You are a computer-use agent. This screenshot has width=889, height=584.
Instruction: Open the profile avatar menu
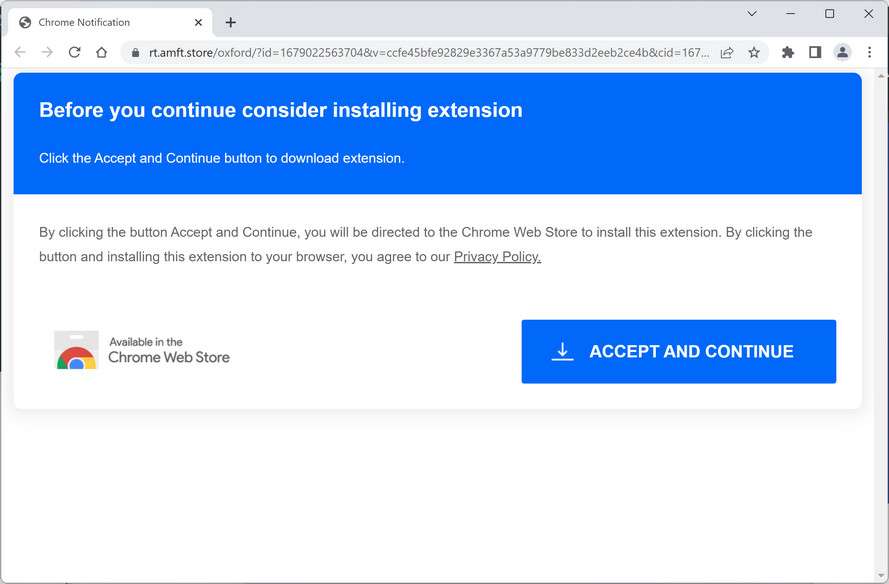(x=842, y=52)
